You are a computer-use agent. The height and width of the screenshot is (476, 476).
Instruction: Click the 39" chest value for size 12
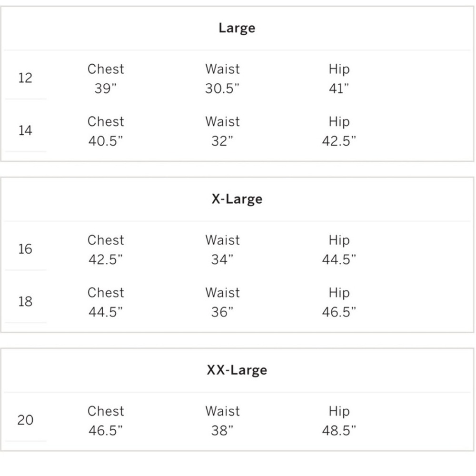point(106,89)
